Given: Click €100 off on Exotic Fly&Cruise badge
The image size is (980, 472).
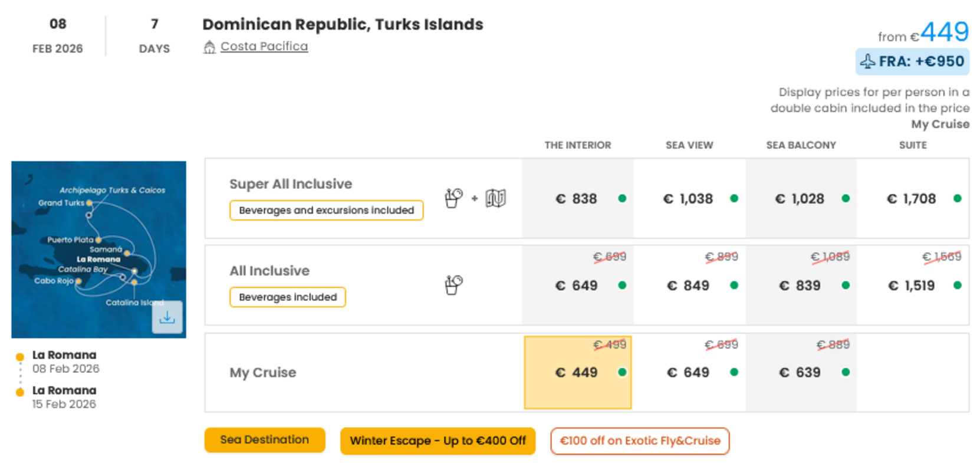Looking at the screenshot, I should tap(640, 441).
